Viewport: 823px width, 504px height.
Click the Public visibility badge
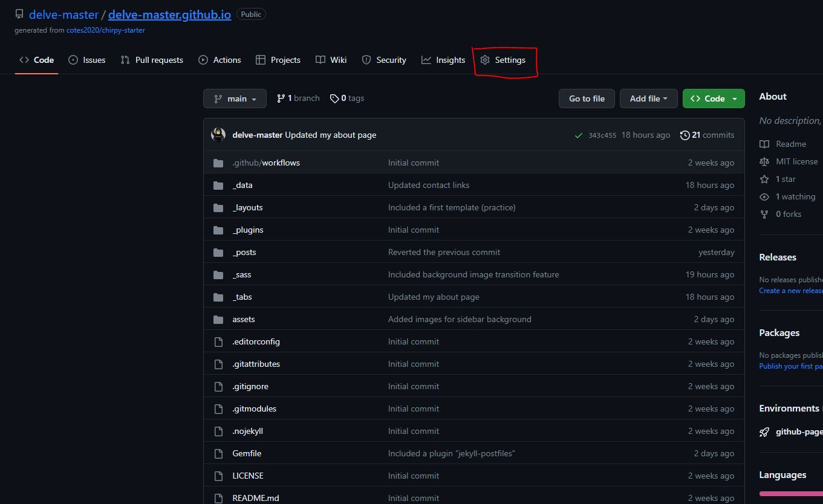[x=251, y=14]
